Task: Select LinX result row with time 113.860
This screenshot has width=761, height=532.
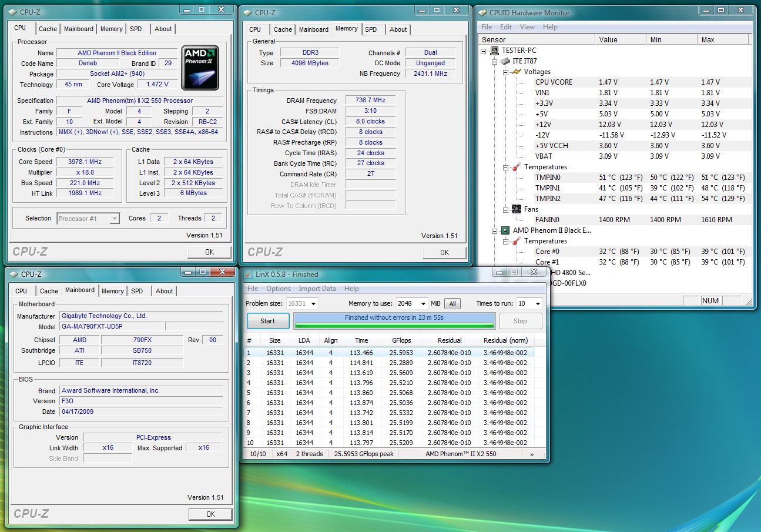Action: [390, 393]
